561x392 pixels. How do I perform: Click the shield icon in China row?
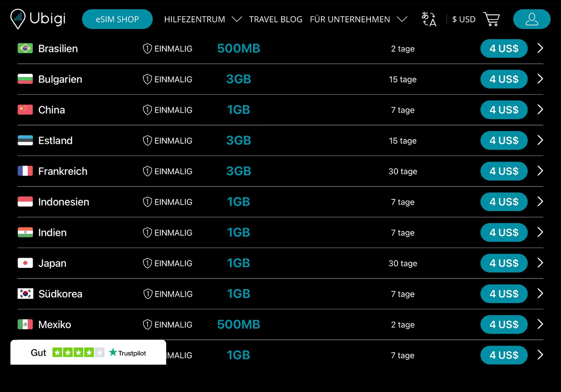[147, 110]
